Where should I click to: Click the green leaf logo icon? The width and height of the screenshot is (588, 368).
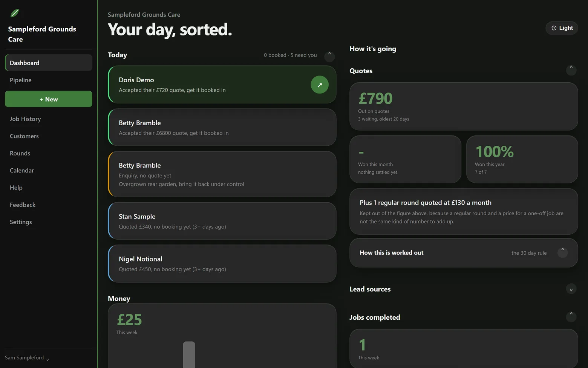coord(15,13)
